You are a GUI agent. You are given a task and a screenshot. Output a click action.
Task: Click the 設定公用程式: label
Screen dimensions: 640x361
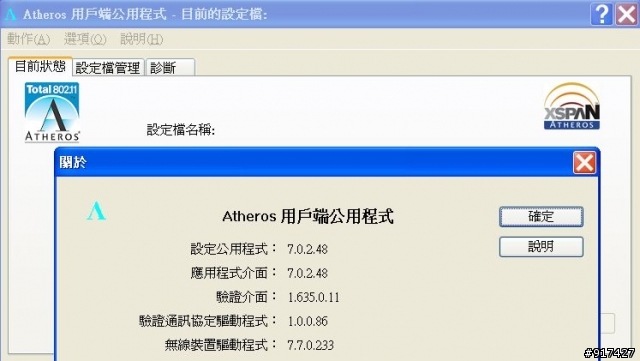233,249
